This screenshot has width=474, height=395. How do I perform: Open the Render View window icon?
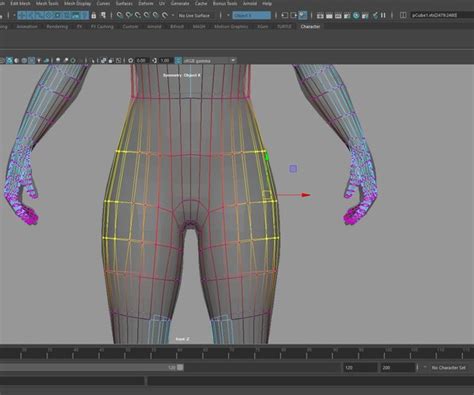point(320,15)
